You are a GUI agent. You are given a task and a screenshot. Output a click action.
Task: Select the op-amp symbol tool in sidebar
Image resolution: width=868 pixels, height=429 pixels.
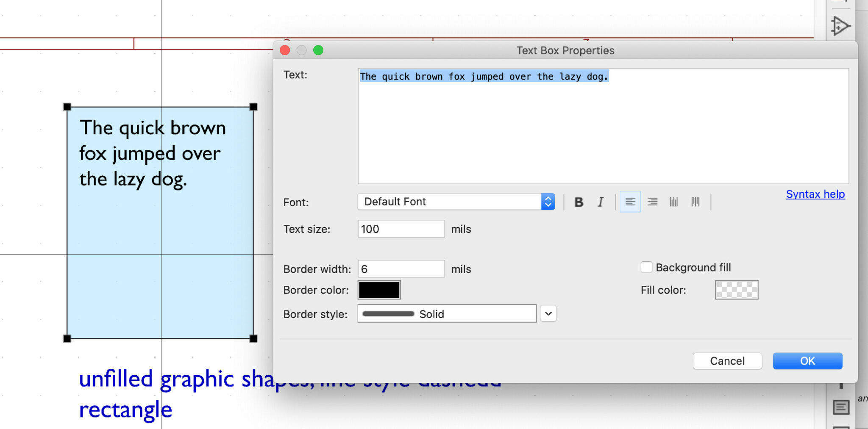(840, 26)
